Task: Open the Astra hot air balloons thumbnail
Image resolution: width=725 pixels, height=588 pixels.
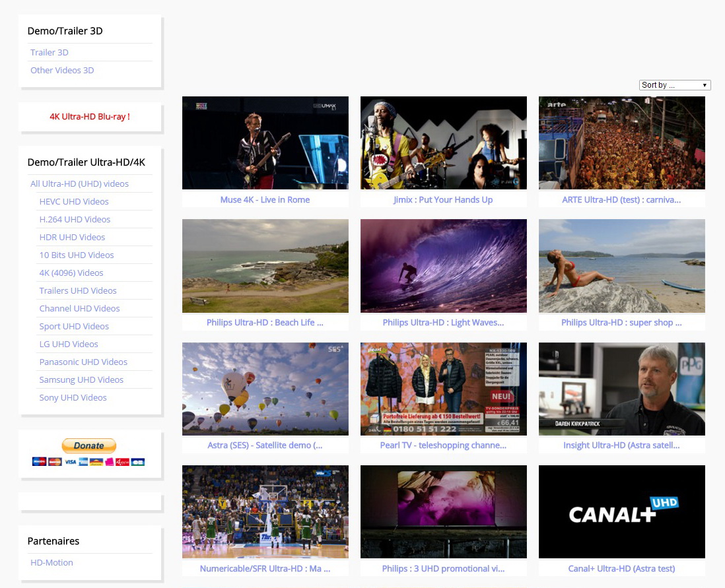Action: click(x=265, y=389)
